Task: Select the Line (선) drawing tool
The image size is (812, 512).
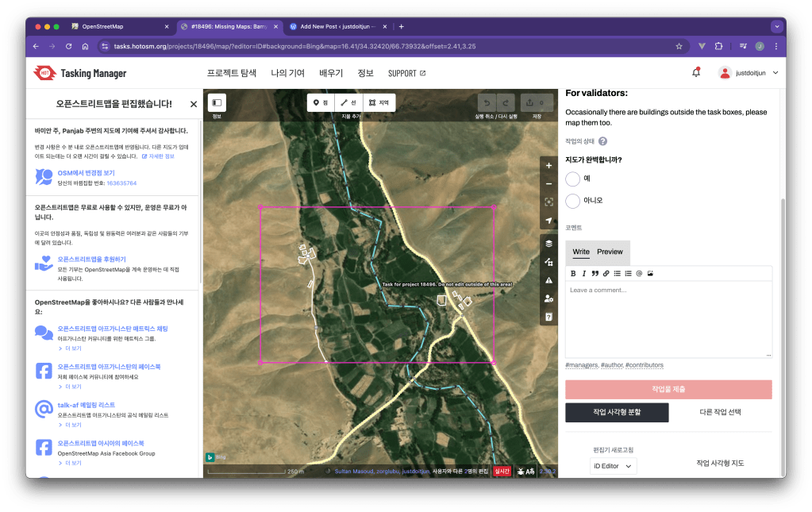Action: click(x=348, y=102)
